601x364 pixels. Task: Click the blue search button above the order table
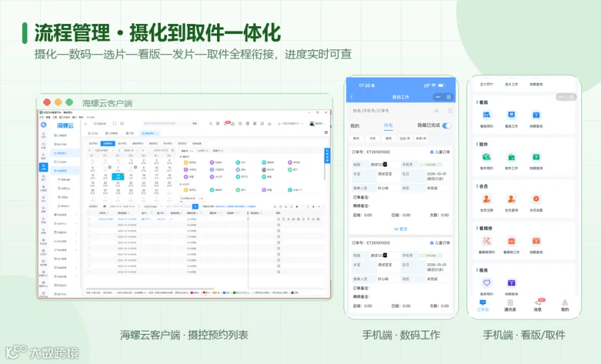coord(195,206)
